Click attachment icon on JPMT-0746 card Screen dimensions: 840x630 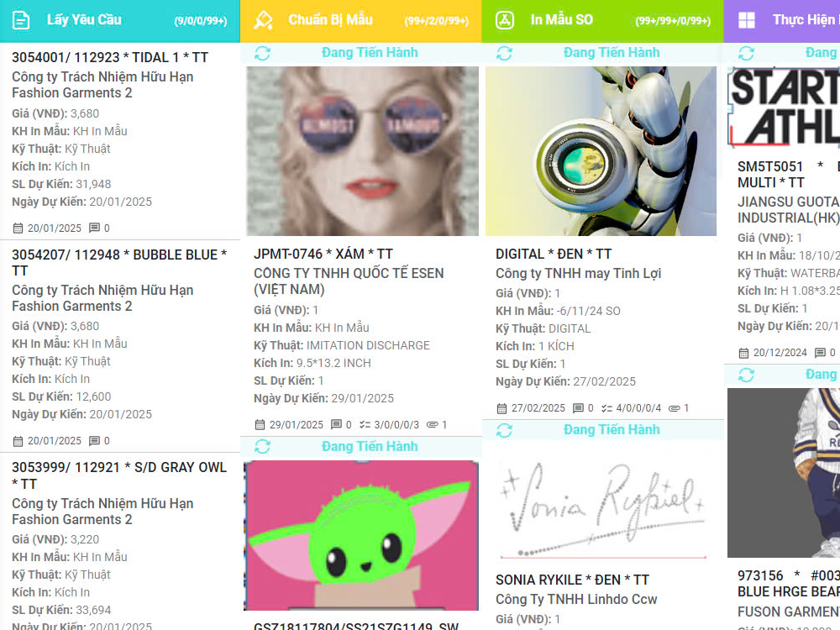point(433,425)
